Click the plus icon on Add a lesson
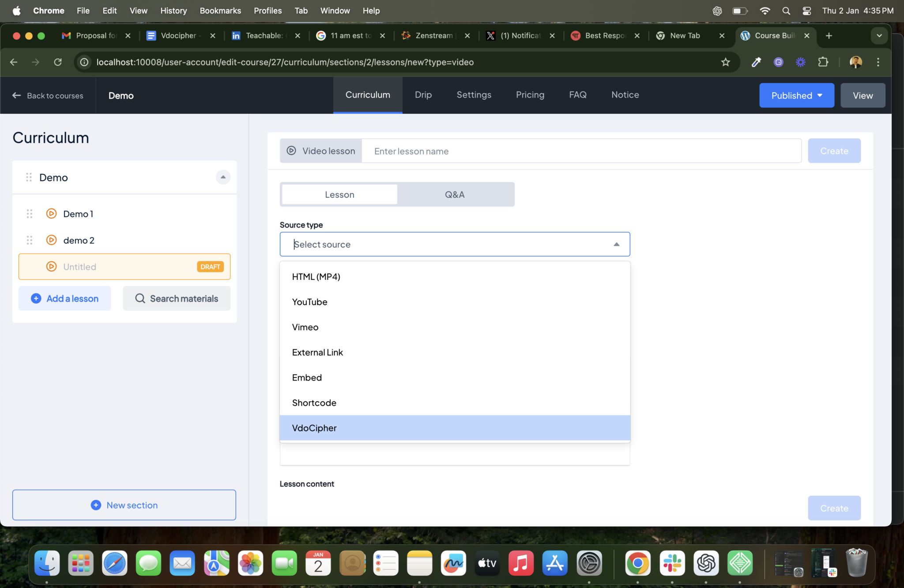904x588 pixels. 36,298
